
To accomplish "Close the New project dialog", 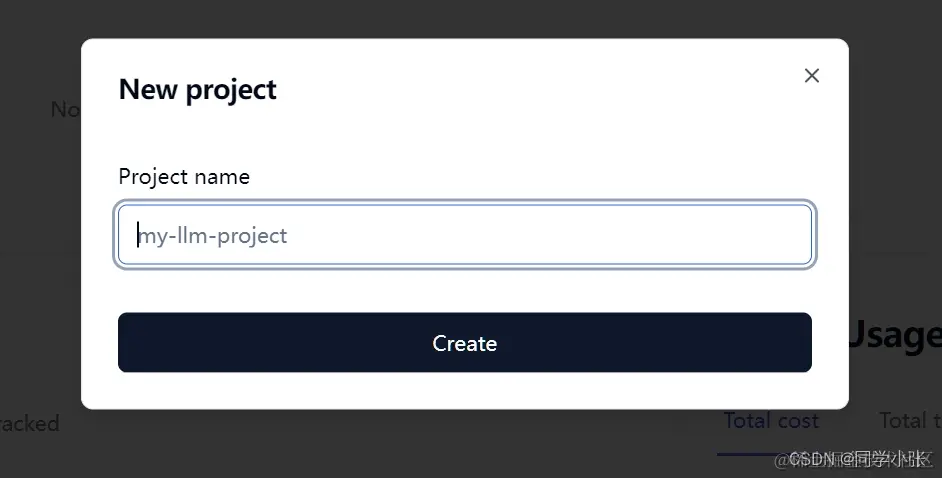I will point(811,76).
